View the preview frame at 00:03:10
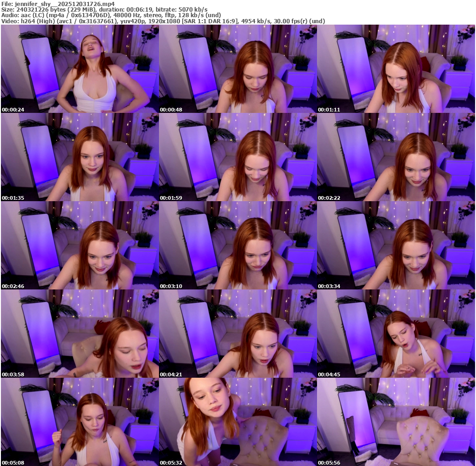Screen dimensions: 476x466 pyautogui.click(x=238, y=245)
